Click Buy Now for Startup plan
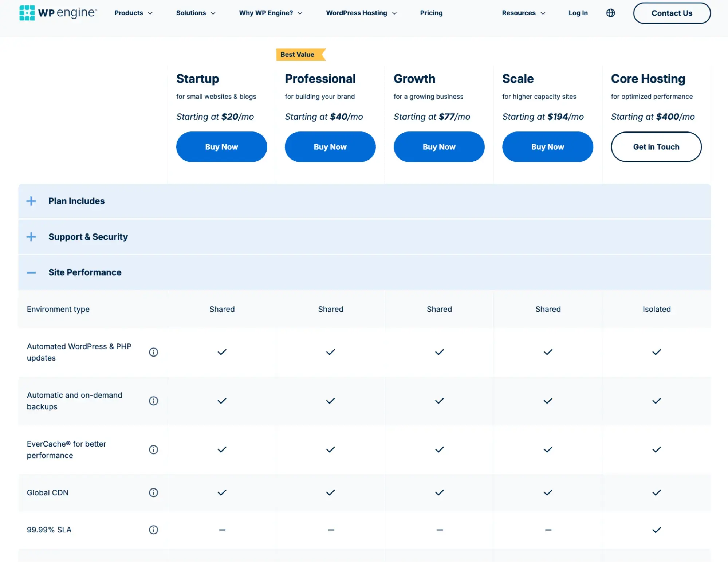Screen dimensions: 728x562 click(221, 146)
